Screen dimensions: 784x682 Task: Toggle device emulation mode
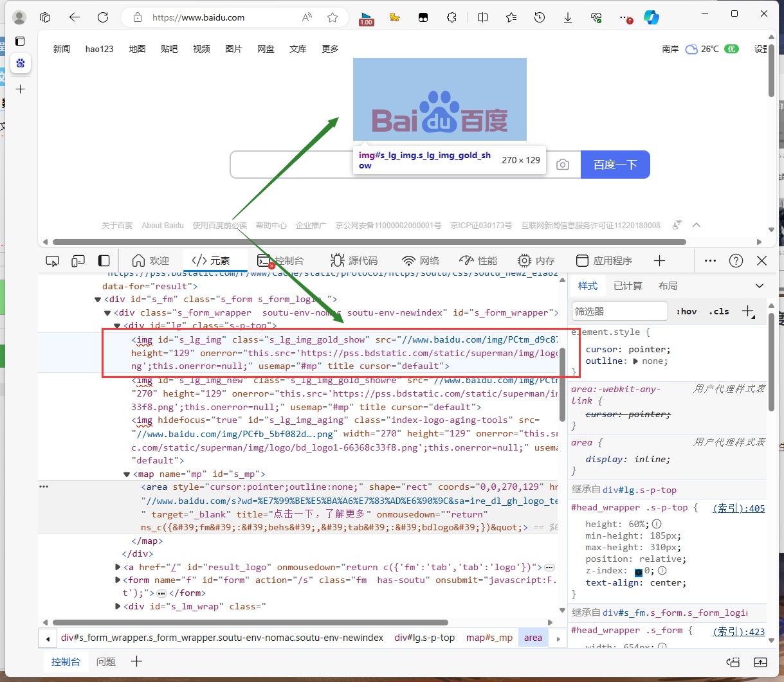tap(78, 261)
